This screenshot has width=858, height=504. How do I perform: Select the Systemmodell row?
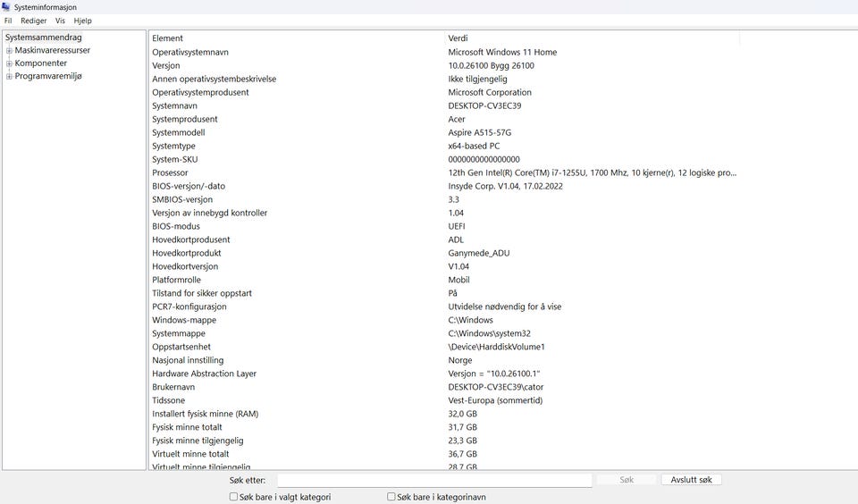click(179, 132)
